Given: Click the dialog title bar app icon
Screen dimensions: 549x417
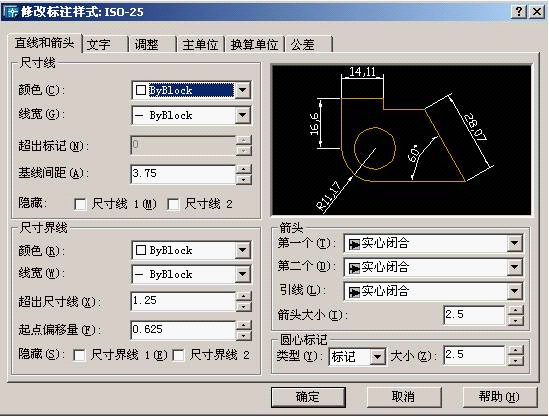Looking at the screenshot, I should coord(12,12).
